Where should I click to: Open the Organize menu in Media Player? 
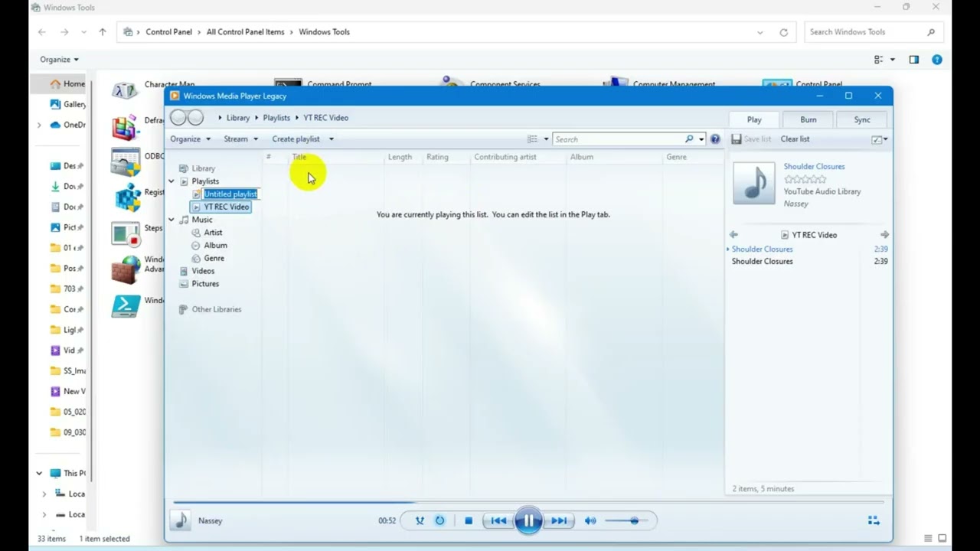pyautogui.click(x=190, y=139)
